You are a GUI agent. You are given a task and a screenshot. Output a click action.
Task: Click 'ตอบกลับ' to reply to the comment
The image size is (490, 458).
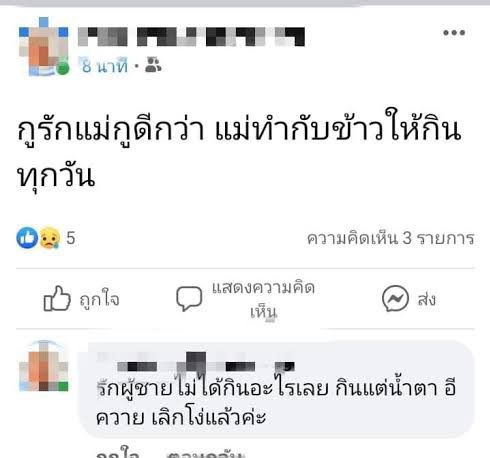(206, 454)
